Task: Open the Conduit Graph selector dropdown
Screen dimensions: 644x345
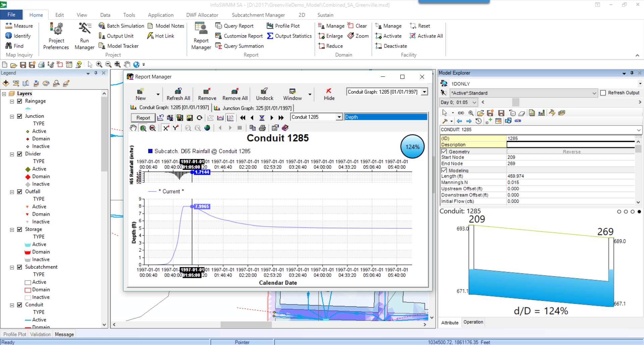Action: (x=425, y=92)
